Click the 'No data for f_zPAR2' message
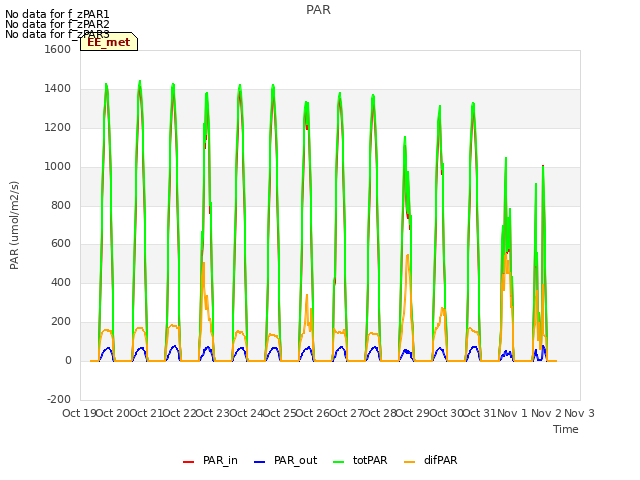 click(57, 24)
